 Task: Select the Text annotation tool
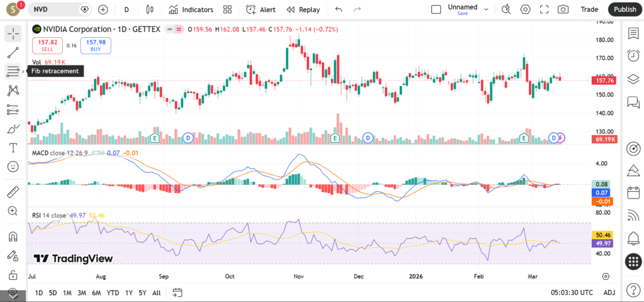click(13, 148)
